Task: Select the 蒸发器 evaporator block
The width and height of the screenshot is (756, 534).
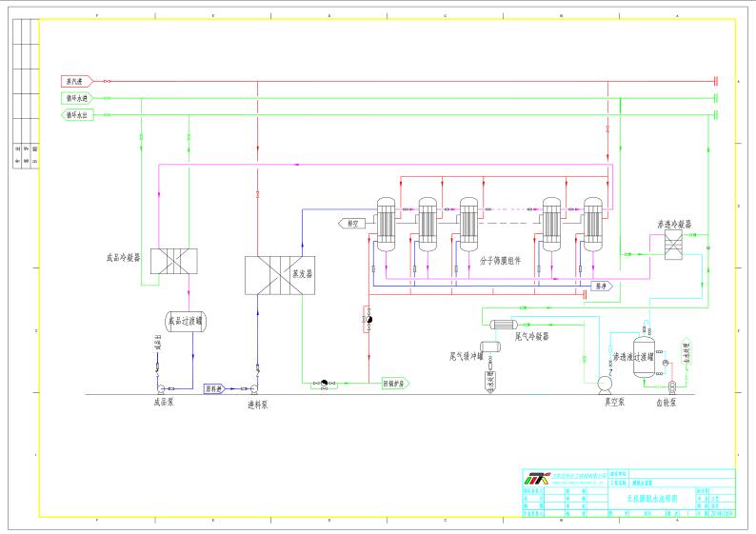Action: 280,275
